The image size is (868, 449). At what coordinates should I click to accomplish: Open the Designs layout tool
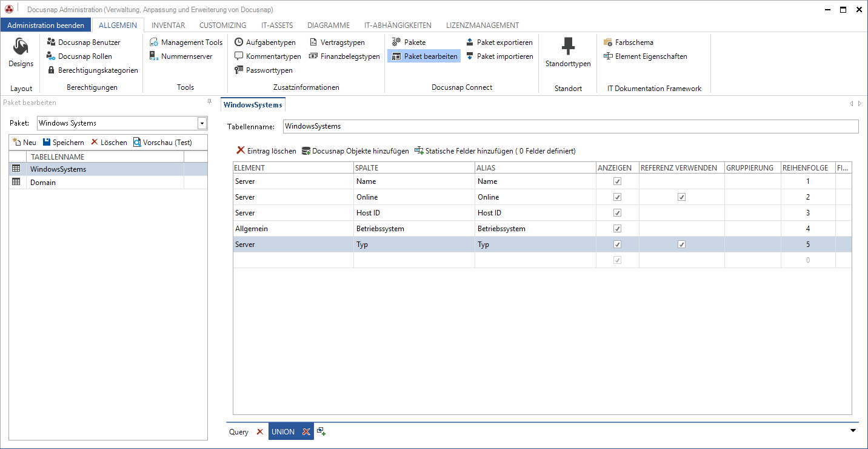point(21,53)
